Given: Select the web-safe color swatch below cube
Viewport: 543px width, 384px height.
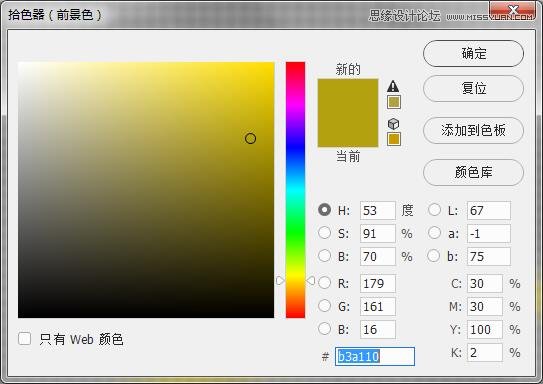Looking at the screenshot, I should 394,139.
